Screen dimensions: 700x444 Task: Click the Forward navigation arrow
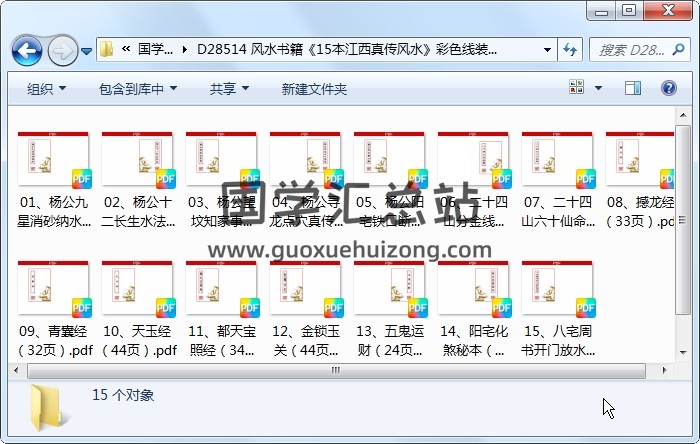coord(62,49)
